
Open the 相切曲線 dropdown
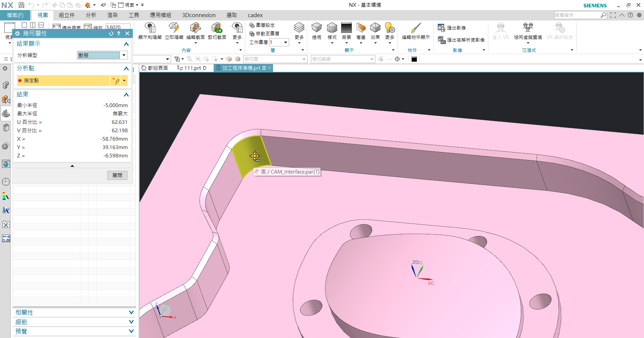(x=372, y=59)
